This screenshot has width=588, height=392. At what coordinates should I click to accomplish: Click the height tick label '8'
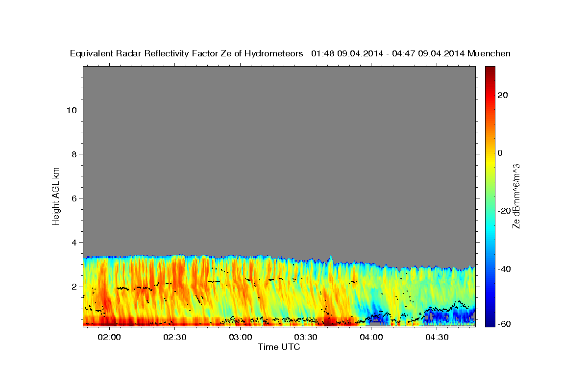[74, 154]
